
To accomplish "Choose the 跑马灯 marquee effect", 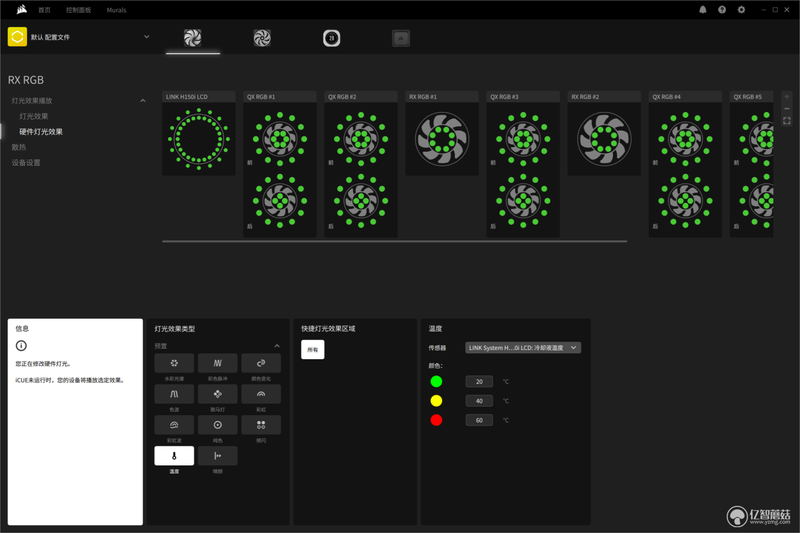I will coord(217,394).
